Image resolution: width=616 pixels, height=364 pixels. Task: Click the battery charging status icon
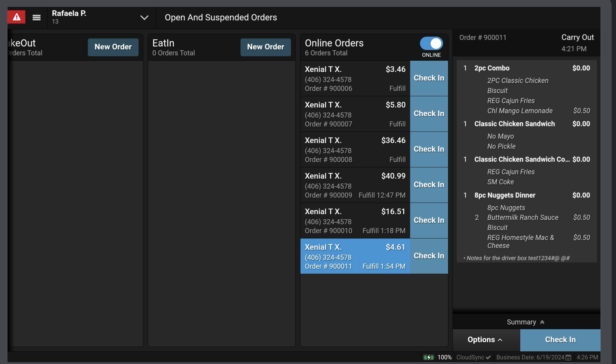coord(428,357)
